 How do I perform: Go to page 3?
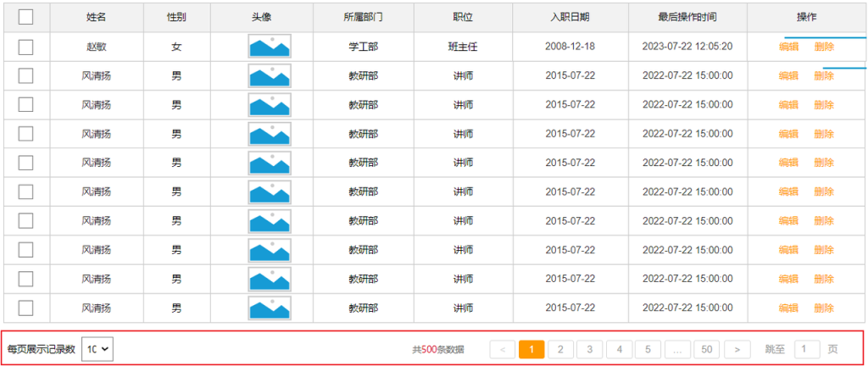point(589,349)
